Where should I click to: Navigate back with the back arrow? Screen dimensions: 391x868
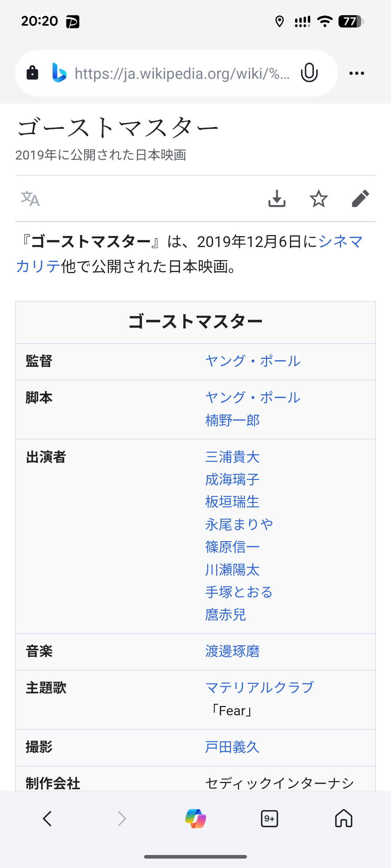(x=47, y=819)
